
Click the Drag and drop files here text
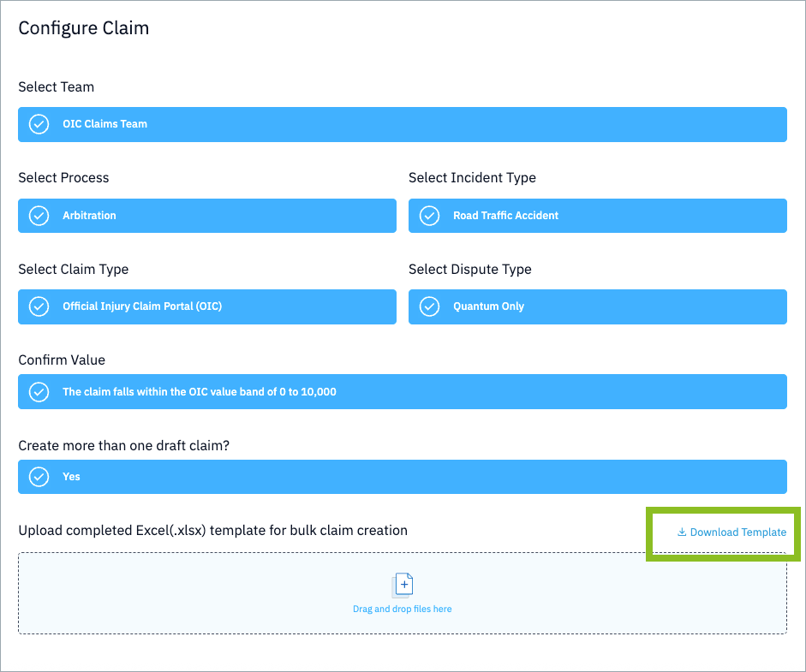403,608
